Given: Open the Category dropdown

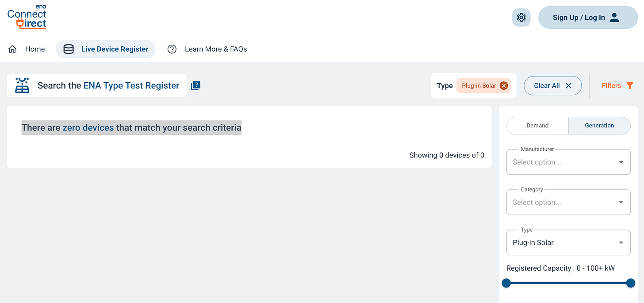Looking at the screenshot, I should click(568, 202).
